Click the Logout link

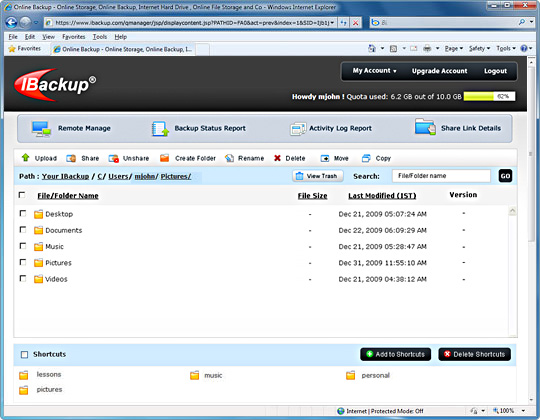click(x=495, y=71)
